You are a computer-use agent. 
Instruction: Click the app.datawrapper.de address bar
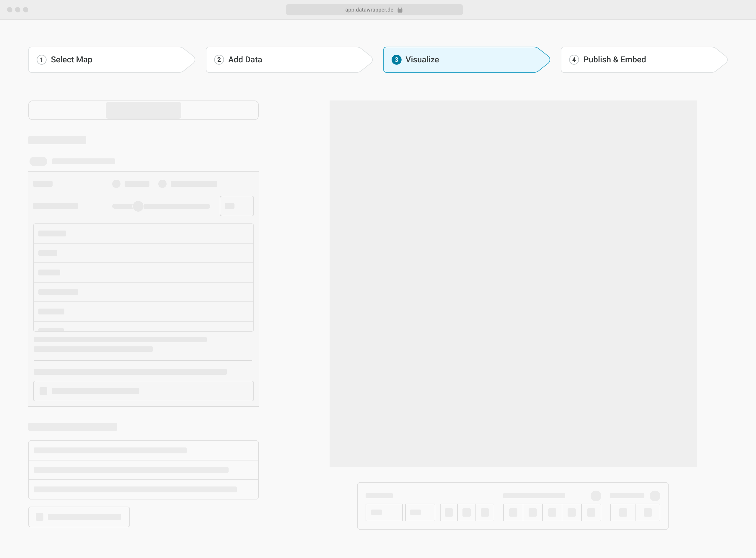point(369,10)
